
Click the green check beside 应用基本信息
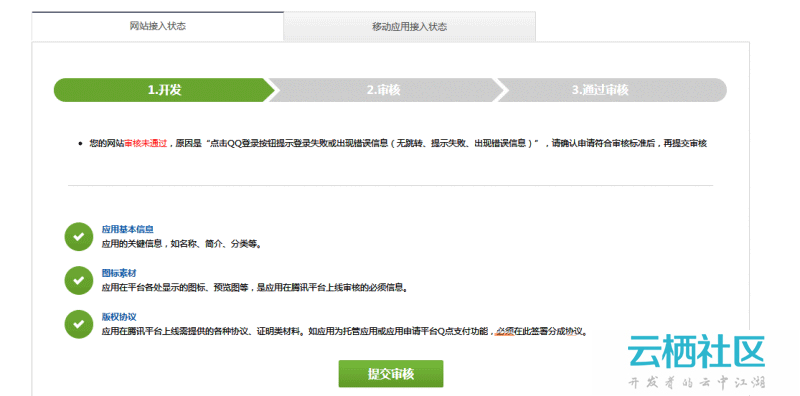point(79,237)
